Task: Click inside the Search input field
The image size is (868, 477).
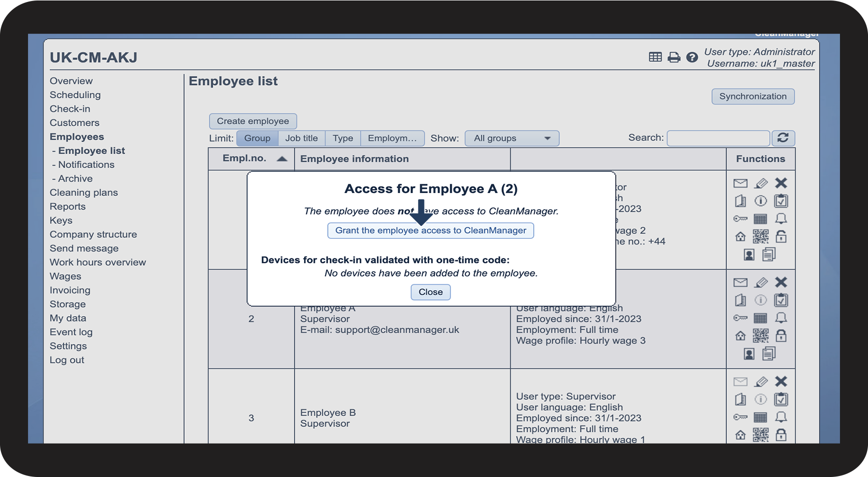Action: [x=718, y=138]
